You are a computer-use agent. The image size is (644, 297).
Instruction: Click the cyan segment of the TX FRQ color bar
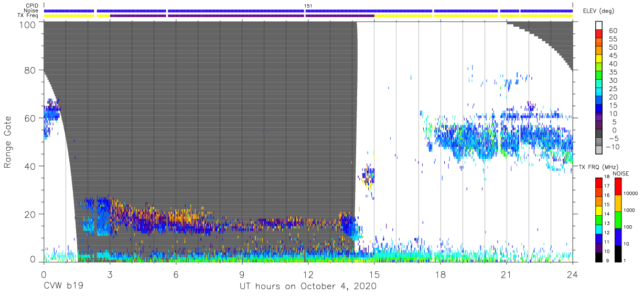pos(599,229)
